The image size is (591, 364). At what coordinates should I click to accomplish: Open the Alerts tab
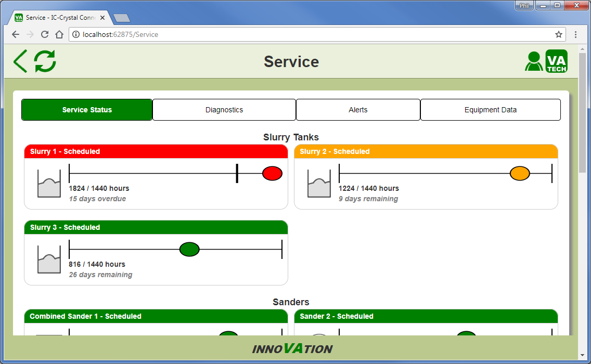click(358, 110)
